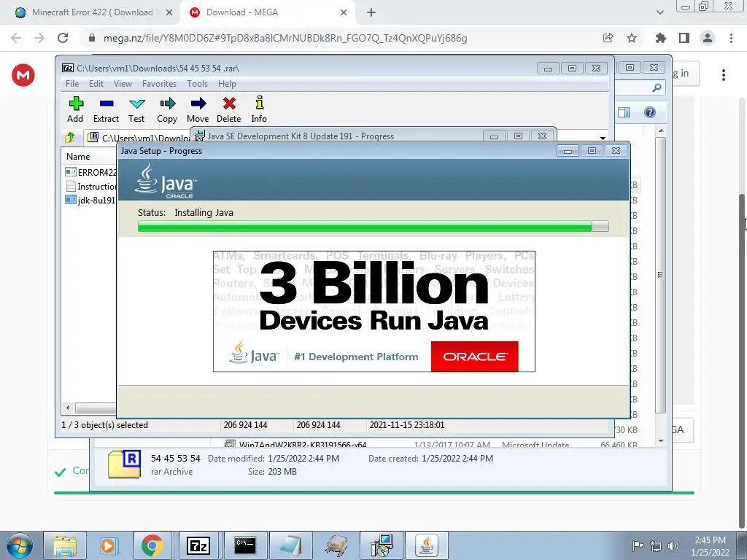This screenshot has height=560, width=747.
Task: Open Windows Explorer from taskbar
Action: pos(65,545)
